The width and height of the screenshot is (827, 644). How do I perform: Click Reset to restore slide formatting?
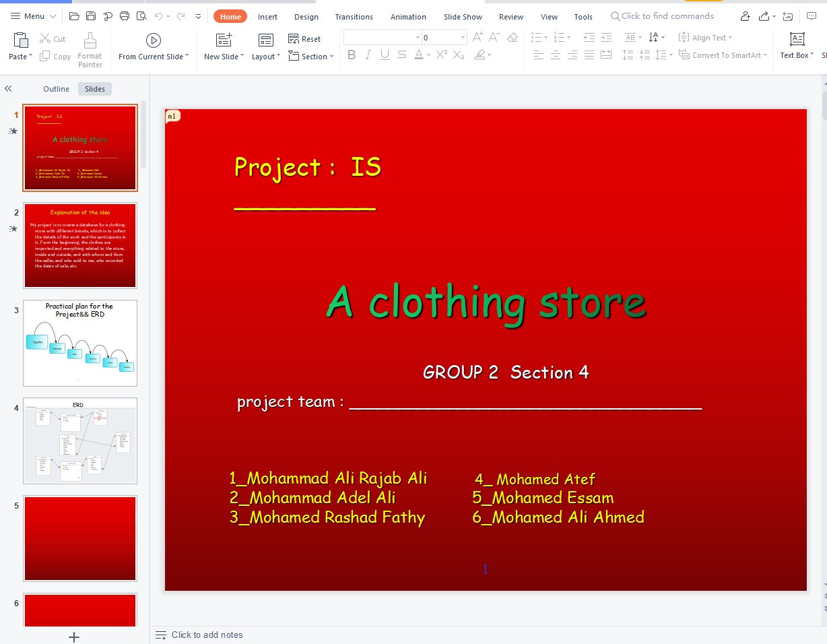pos(306,38)
